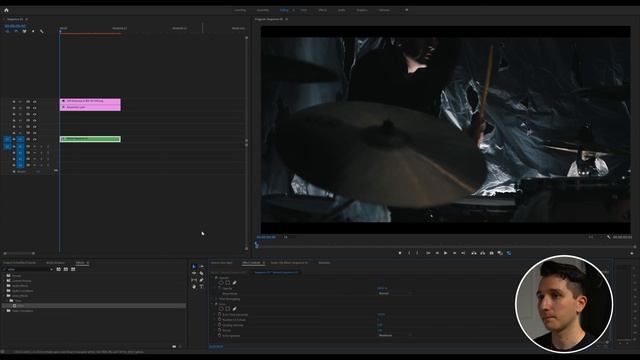
Task: Step back one frame
Action: pos(437,253)
